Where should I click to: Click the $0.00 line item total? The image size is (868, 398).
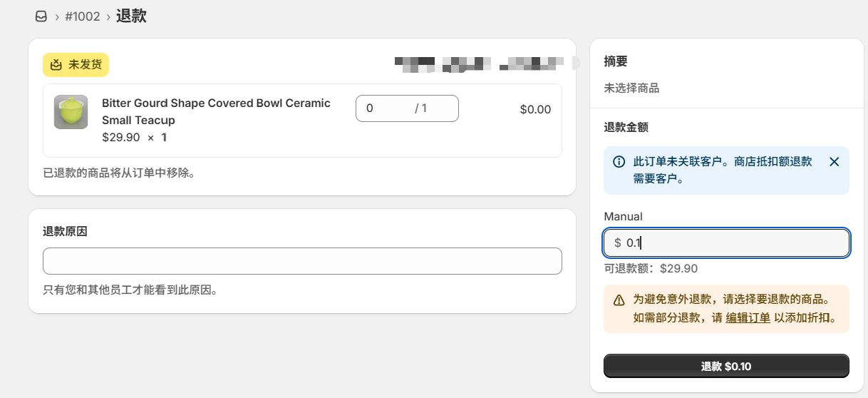(x=535, y=109)
